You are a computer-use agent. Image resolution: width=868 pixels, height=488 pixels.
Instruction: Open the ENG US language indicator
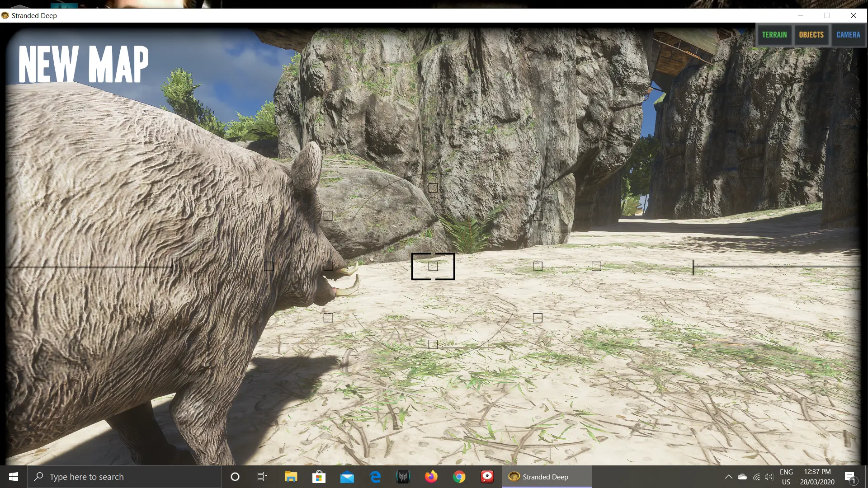tap(786, 477)
